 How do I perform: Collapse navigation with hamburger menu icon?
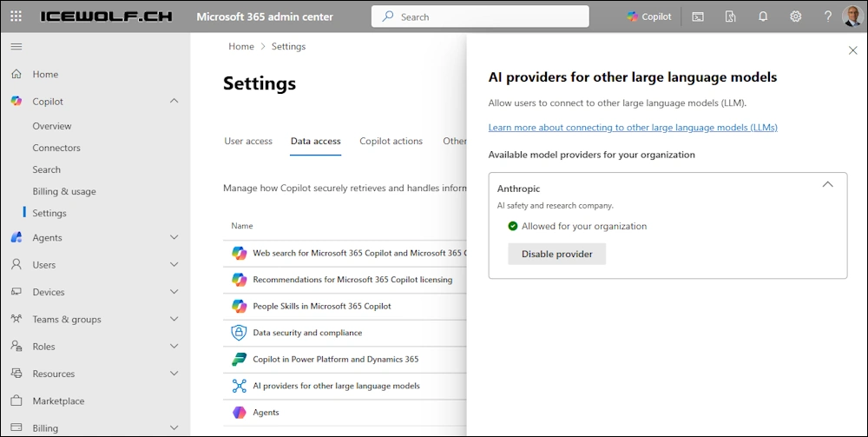[x=16, y=46]
